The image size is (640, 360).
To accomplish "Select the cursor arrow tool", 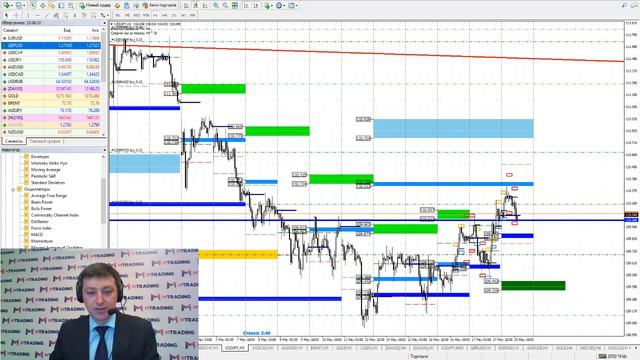I will (6, 15).
